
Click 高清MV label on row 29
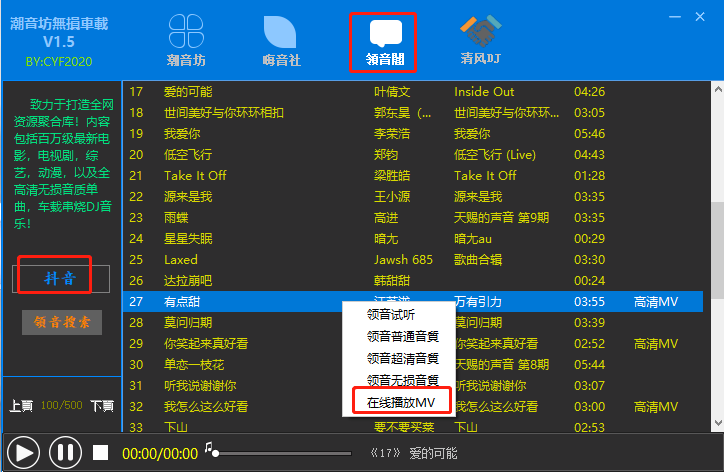(x=656, y=344)
